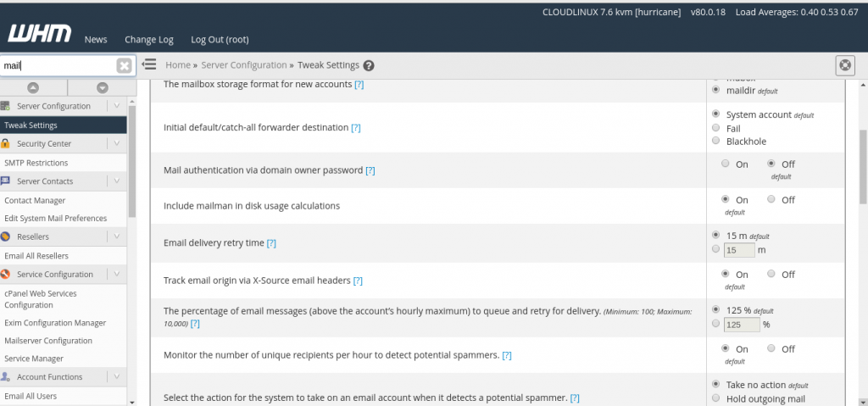Click Account Functions user icon
Screen dimensions: 868x406
click(6, 376)
